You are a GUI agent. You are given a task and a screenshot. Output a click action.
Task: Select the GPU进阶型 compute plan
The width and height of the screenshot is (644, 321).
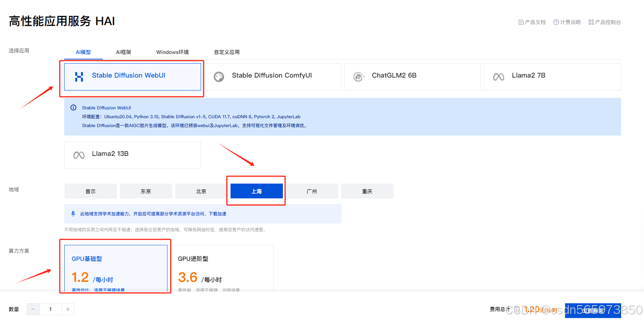(222, 268)
